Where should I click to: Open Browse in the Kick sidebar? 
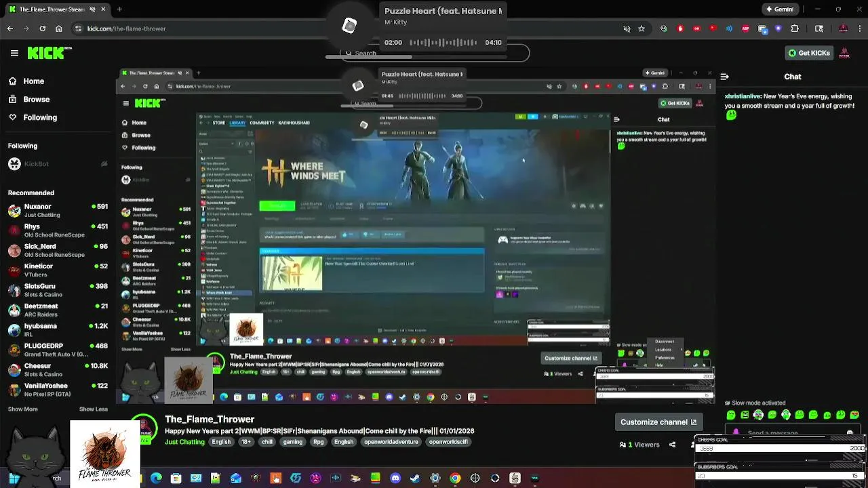(x=29, y=100)
